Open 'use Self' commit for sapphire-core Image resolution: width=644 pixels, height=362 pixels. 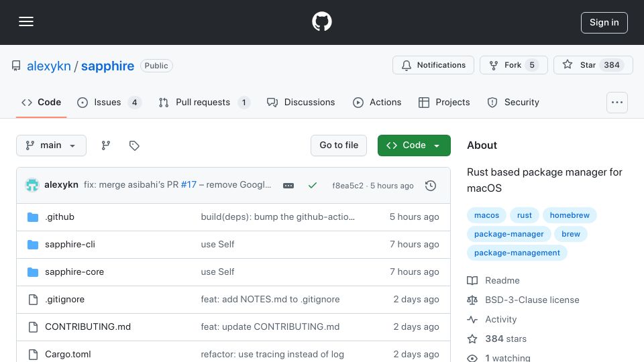point(217,271)
